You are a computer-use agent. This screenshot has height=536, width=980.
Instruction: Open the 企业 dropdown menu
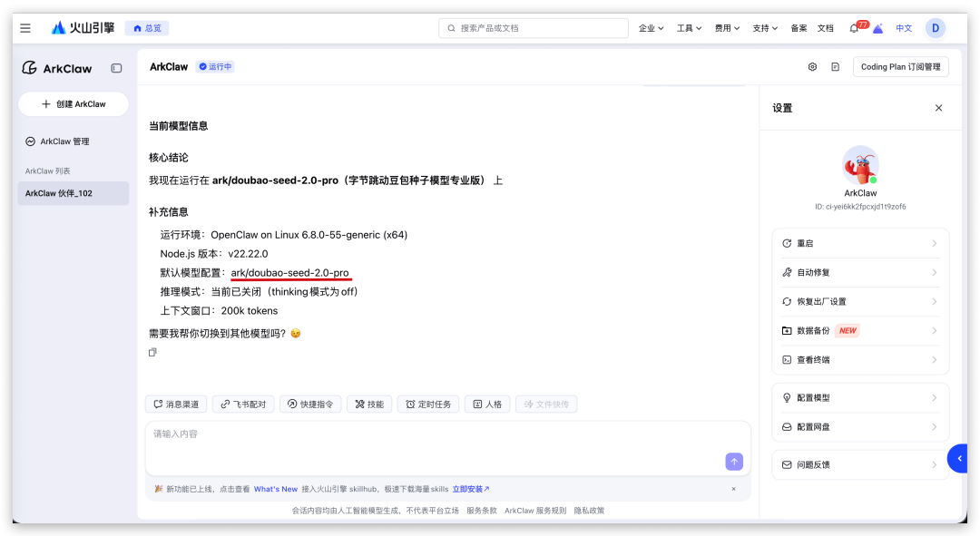click(651, 28)
